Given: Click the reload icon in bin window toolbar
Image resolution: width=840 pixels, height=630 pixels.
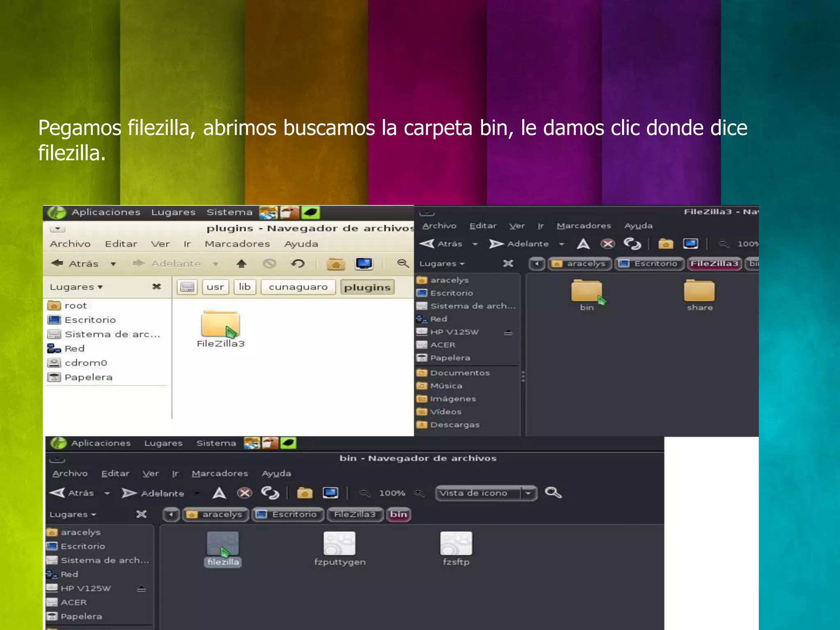Looking at the screenshot, I should pos(270,493).
